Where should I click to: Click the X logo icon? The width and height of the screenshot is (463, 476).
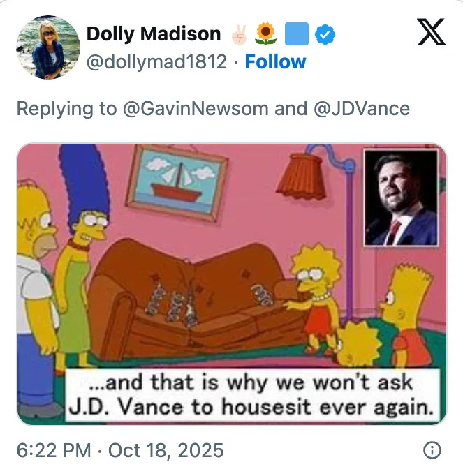(x=432, y=32)
